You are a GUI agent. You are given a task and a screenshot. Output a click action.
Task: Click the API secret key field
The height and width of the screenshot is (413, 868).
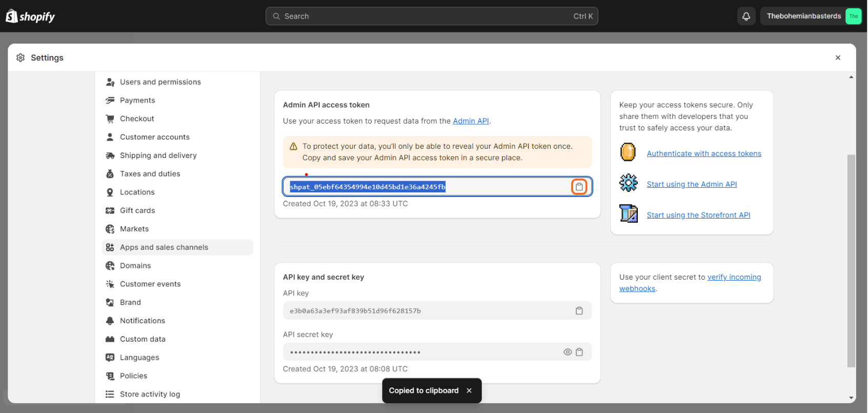point(437,352)
